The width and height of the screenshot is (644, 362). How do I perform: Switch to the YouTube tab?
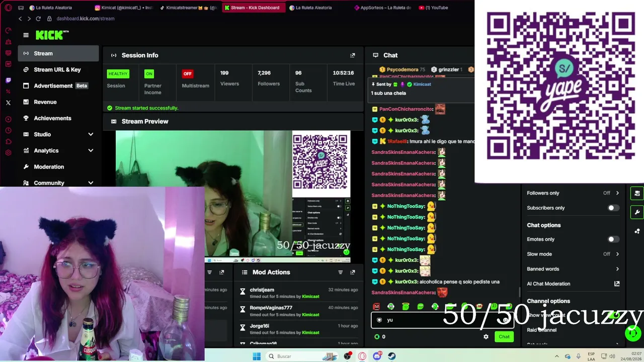(433, 8)
